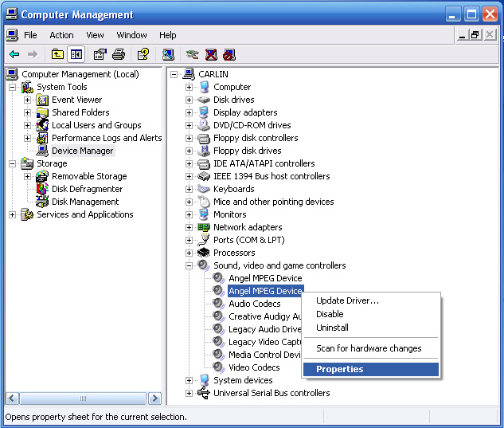Click the Disable device toolbar icon
The width and height of the screenshot is (504, 428).
pyautogui.click(x=229, y=54)
